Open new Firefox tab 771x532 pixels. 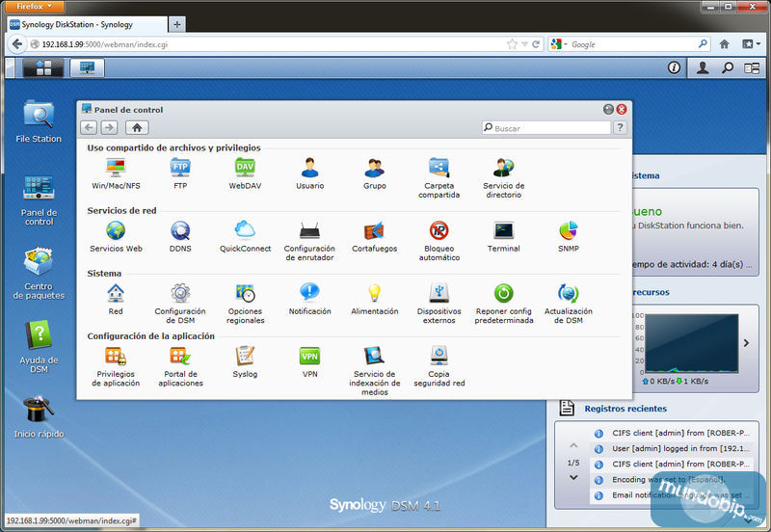coord(177,24)
